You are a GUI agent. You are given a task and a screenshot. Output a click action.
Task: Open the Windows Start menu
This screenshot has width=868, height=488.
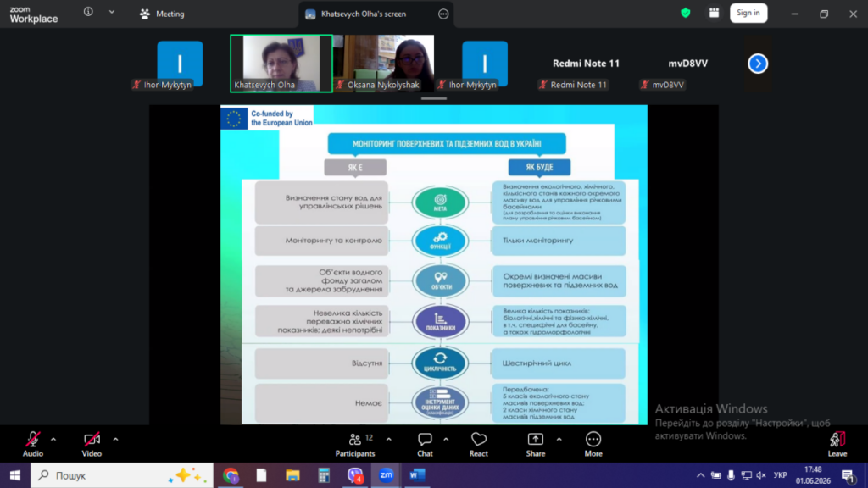(x=15, y=475)
